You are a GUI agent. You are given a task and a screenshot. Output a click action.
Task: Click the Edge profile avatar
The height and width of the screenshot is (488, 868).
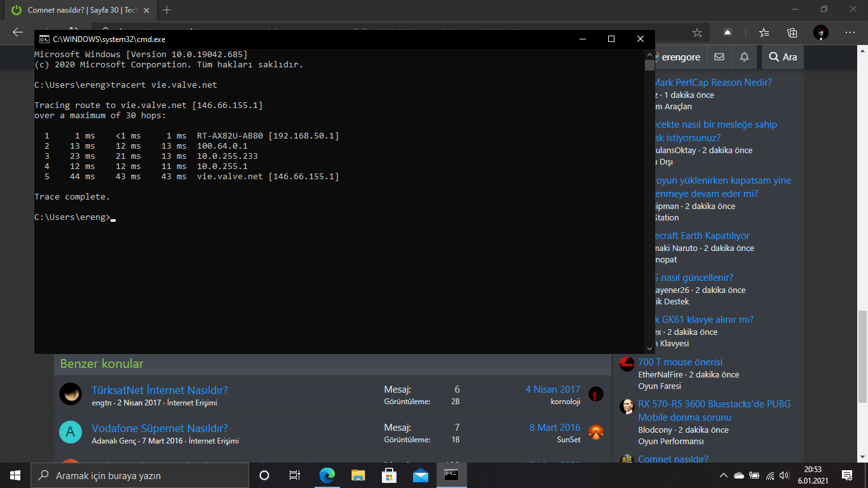point(821,32)
